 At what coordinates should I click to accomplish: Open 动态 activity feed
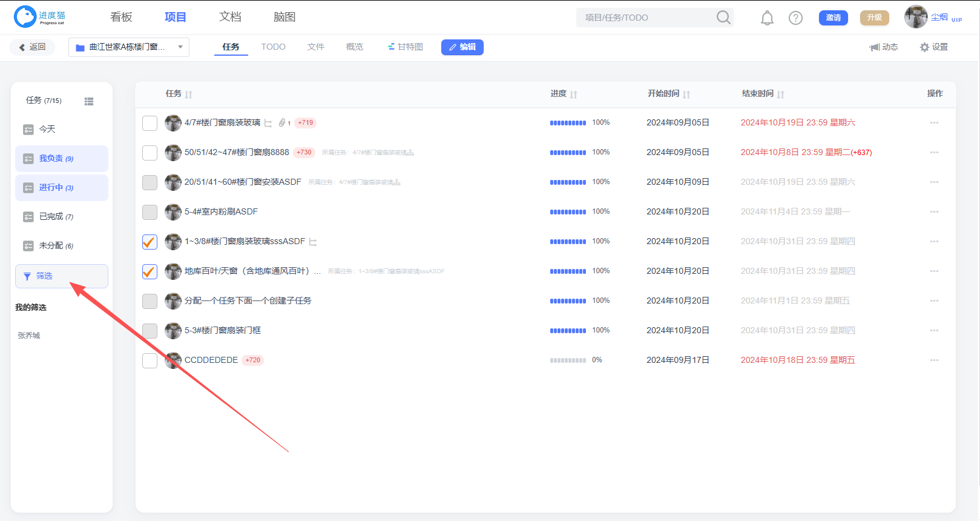[884, 47]
